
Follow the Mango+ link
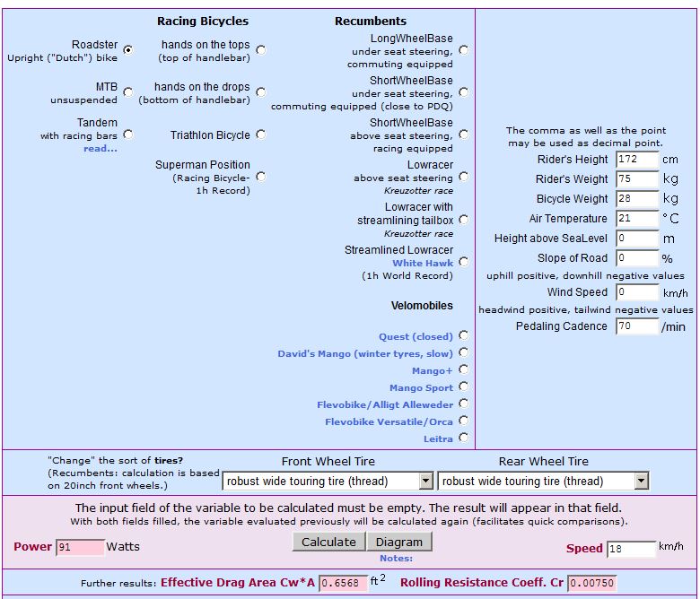point(433,371)
